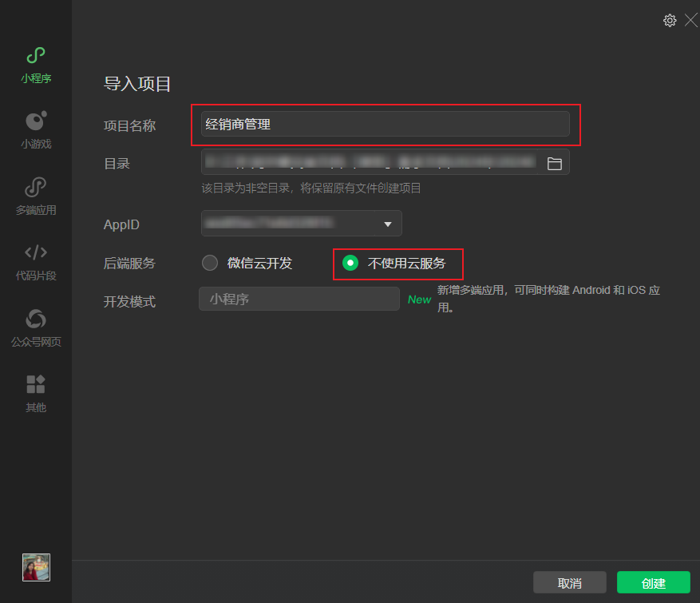Close the import project dialog

pyautogui.click(x=691, y=21)
